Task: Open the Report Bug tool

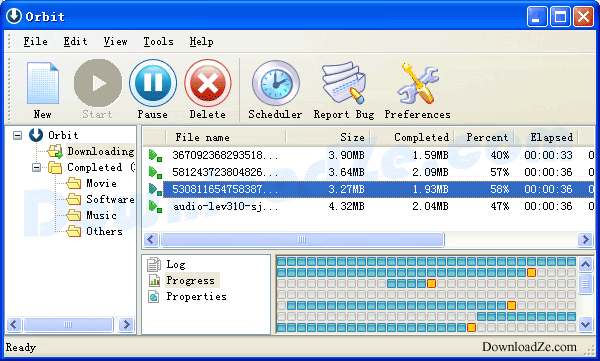Action: (344, 83)
